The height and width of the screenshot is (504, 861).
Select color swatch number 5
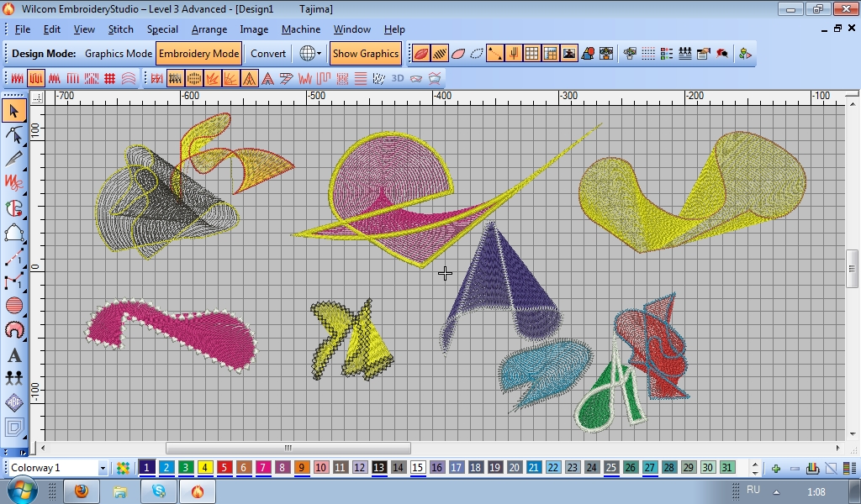click(x=224, y=468)
